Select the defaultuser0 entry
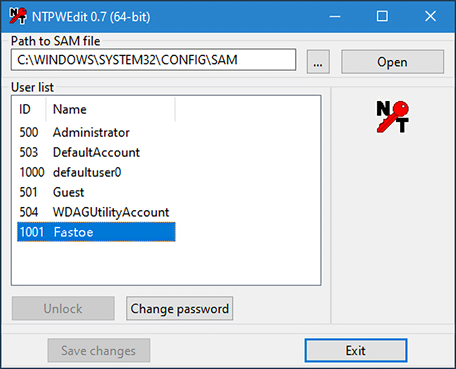 point(96,172)
